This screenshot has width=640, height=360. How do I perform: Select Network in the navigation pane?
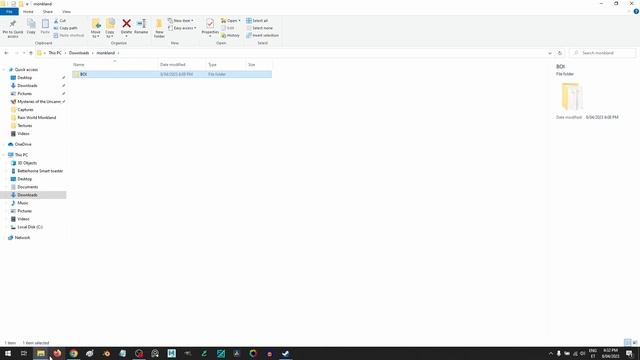click(x=22, y=238)
